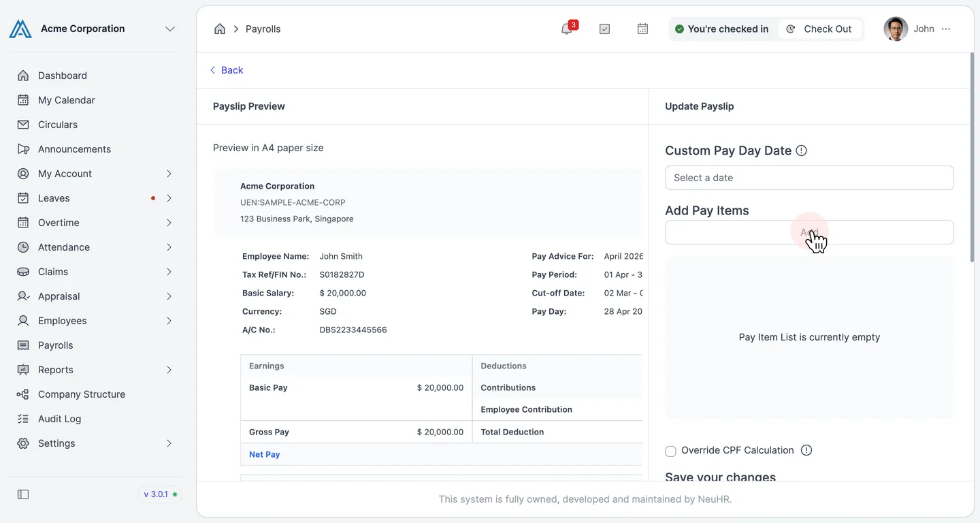
Task: Expand the My Account submenu chevron
Action: pyautogui.click(x=169, y=174)
